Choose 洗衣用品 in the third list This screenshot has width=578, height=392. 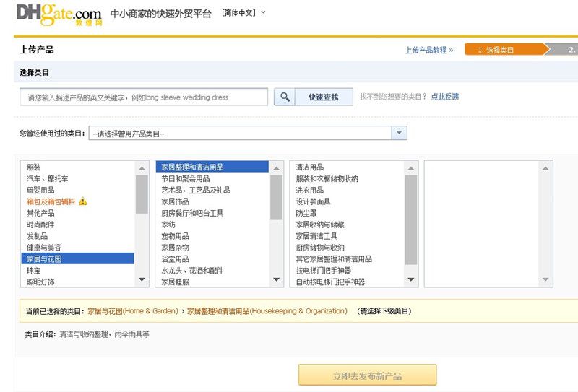309,190
